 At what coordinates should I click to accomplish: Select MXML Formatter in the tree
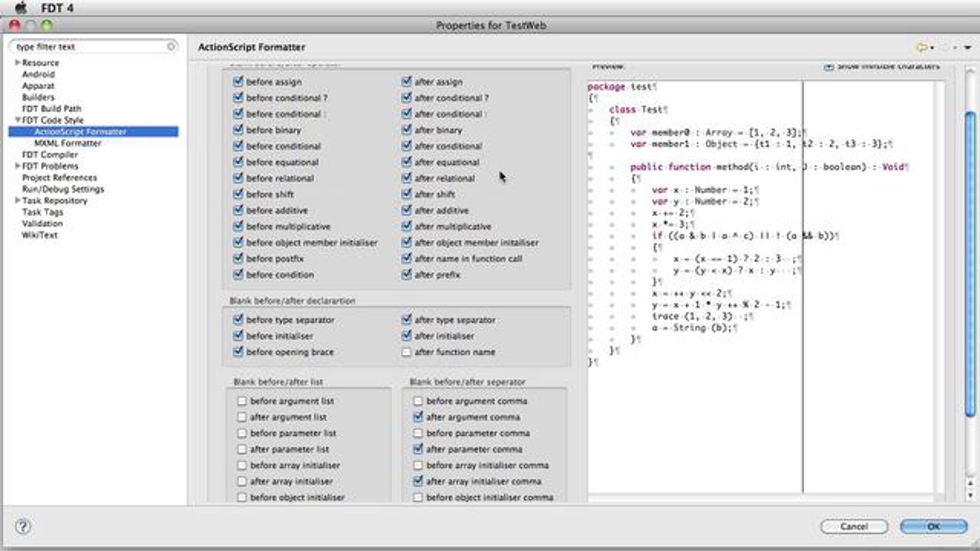(x=68, y=143)
